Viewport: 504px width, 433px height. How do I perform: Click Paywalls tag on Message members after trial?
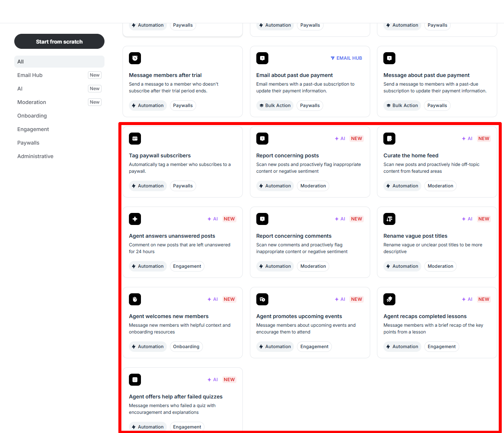[183, 106]
